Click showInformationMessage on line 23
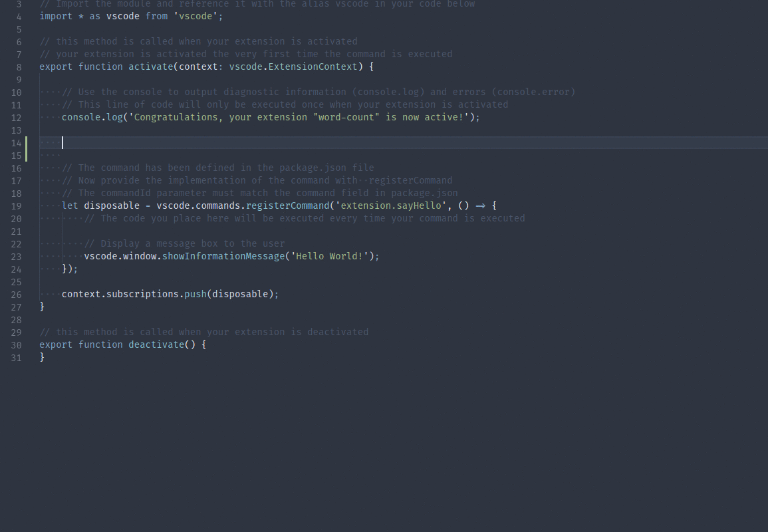This screenshot has width=768, height=532. pyautogui.click(x=223, y=256)
